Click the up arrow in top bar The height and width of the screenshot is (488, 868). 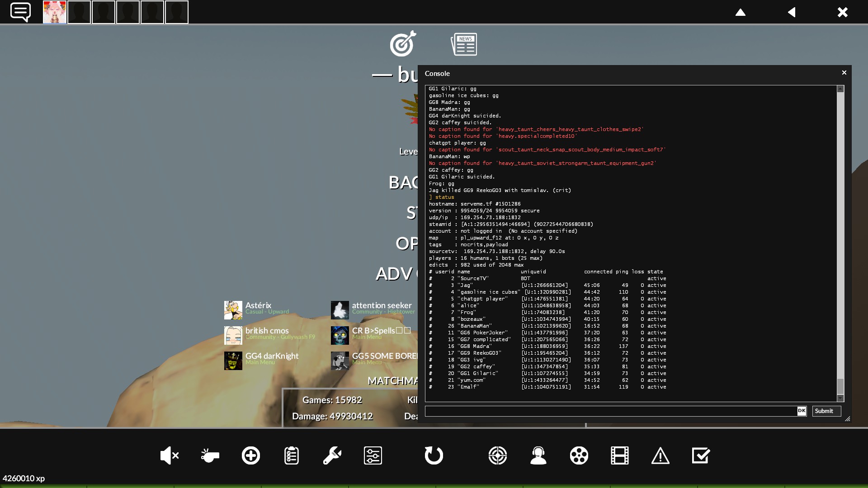click(x=741, y=12)
